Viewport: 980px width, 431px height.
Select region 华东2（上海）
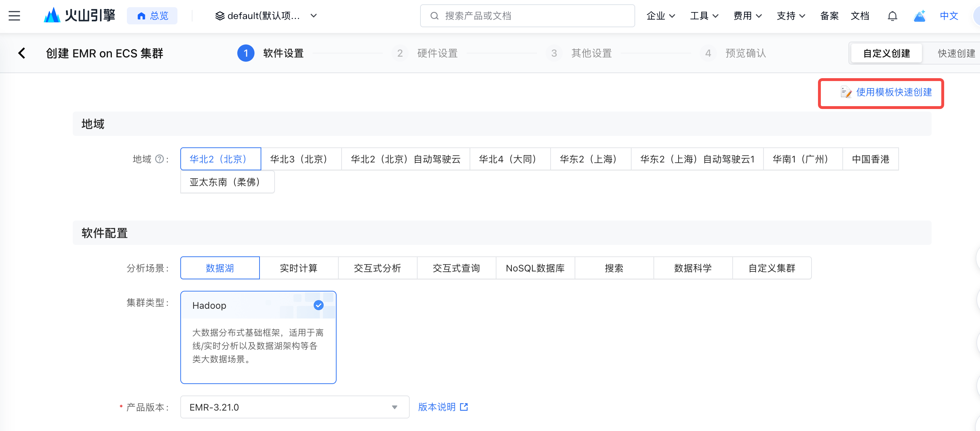(591, 159)
